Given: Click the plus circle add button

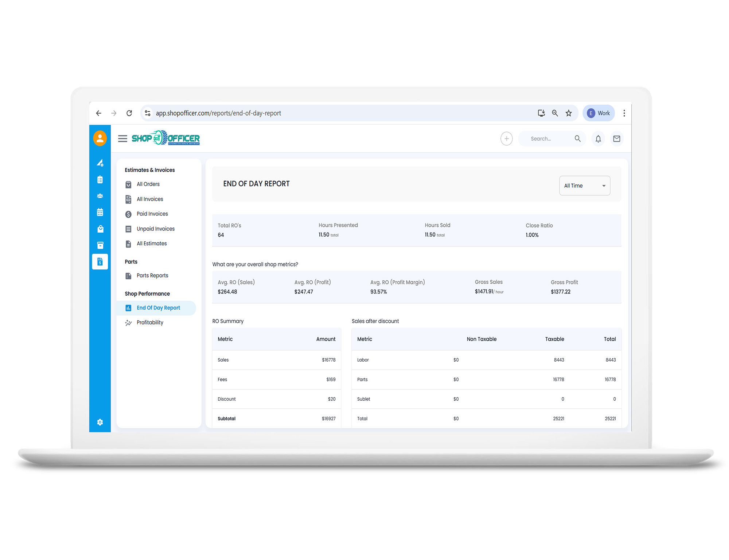Looking at the screenshot, I should (506, 139).
